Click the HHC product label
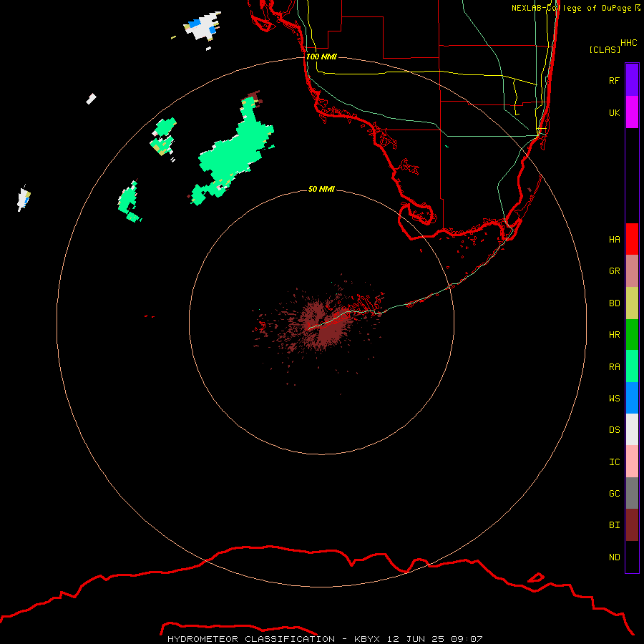Viewport: 644px width, 644px height. [x=628, y=43]
